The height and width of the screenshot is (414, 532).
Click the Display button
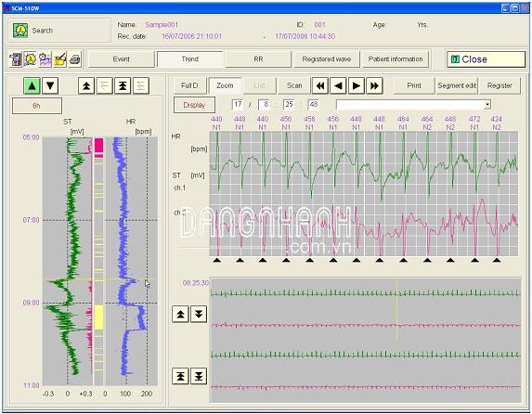(x=194, y=105)
